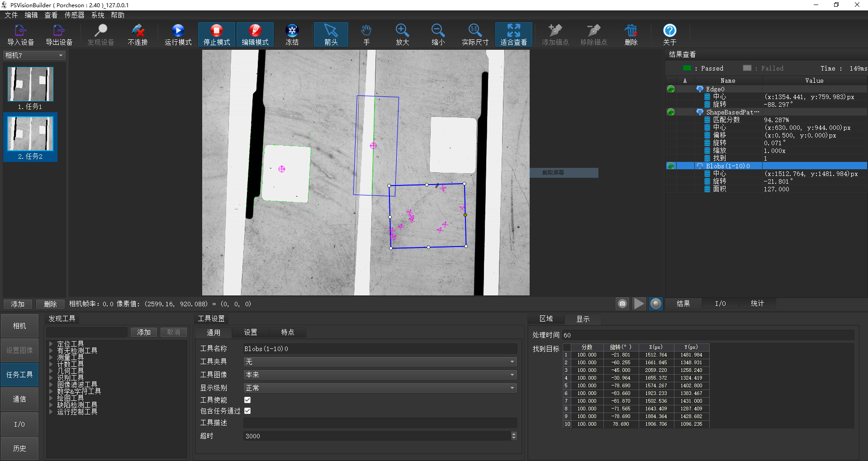Click the round record button beside play
Viewport: 868px width, 461px height.
click(655, 304)
